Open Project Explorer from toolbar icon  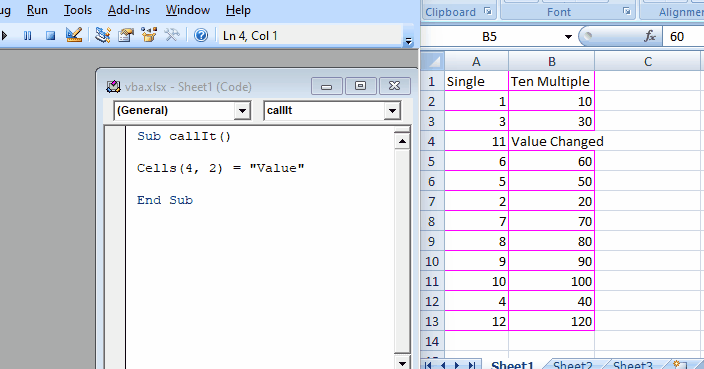point(103,35)
